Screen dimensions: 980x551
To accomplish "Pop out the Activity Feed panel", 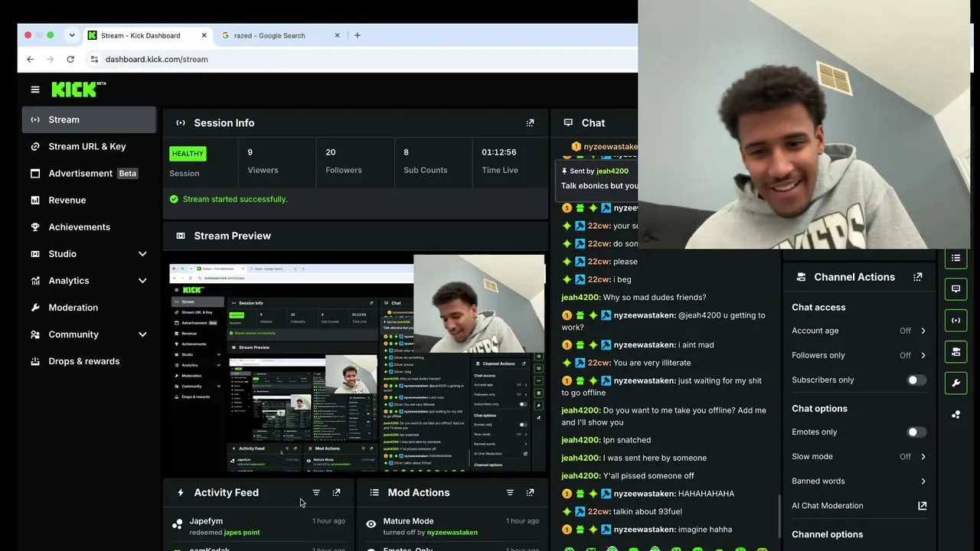I will (x=336, y=493).
